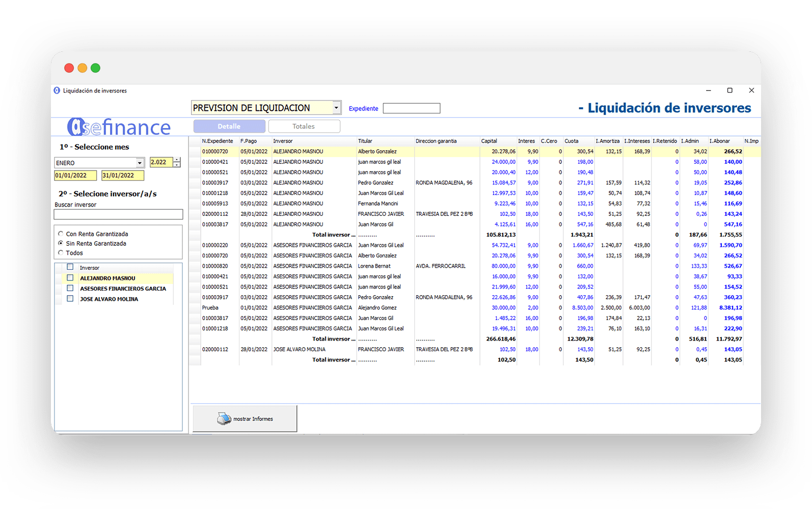Image resolution: width=812 pixels, height=509 pixels.
Task: Minimize the Liquidación de inversores window
Action: (708, 90)
